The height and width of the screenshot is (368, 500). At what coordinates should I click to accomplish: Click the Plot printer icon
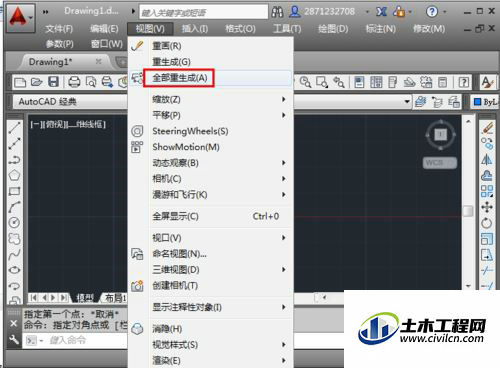[x=74, y=82]
